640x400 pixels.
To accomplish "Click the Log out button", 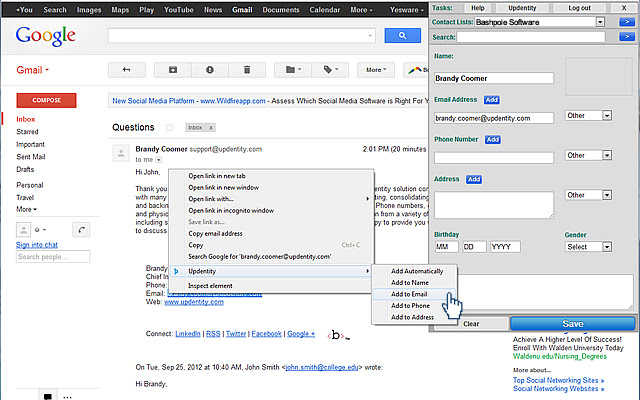I will click(579, 8).
